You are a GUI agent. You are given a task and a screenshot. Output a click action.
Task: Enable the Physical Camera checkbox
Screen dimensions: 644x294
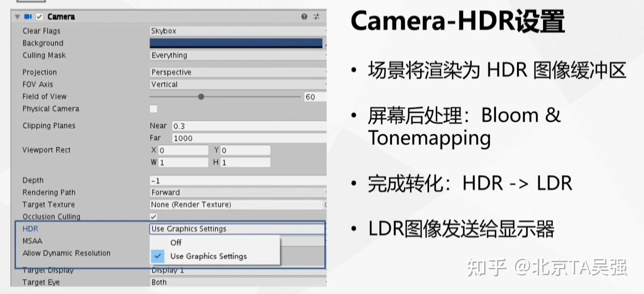click(x=154, y=109)
